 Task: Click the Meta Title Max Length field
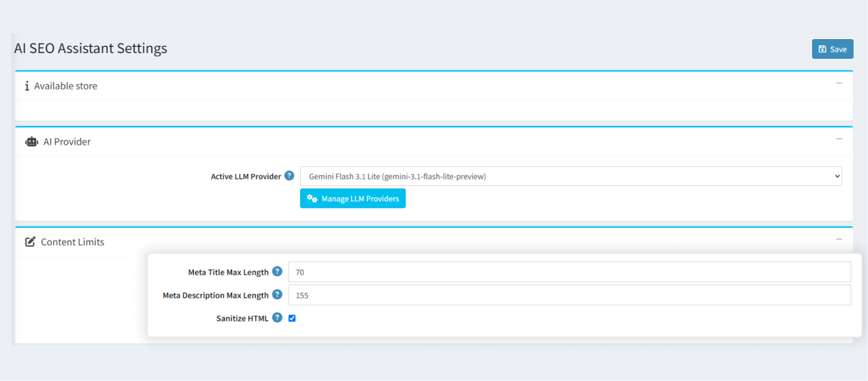569,272
